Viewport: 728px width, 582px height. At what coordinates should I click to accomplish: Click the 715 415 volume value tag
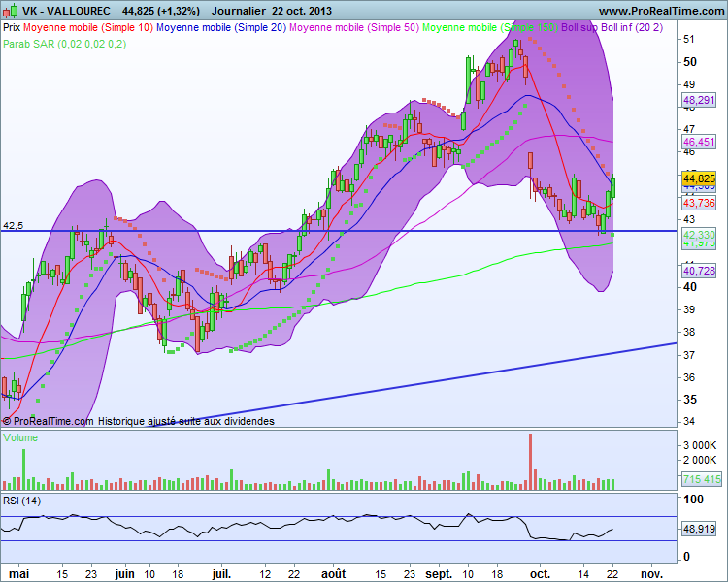pyautogui.click(x=702, y=479)
